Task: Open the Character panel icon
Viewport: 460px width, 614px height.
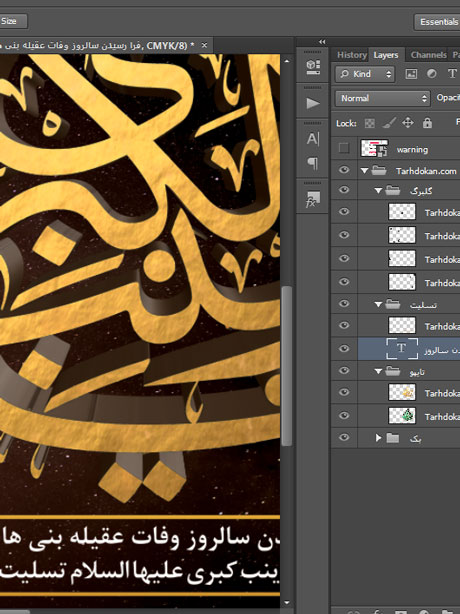Action: [313, 139]
